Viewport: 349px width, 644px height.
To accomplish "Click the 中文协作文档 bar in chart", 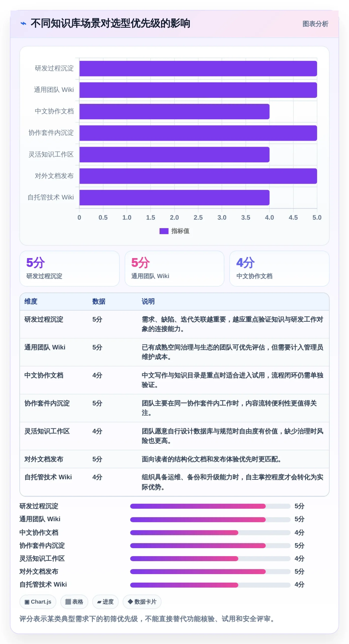I will pos(174,111).
